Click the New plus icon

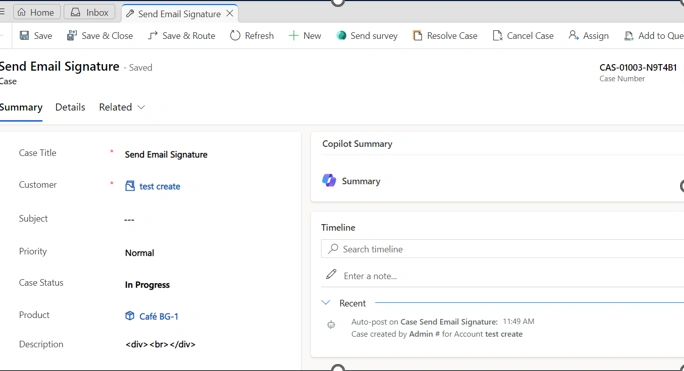(294, 35)
